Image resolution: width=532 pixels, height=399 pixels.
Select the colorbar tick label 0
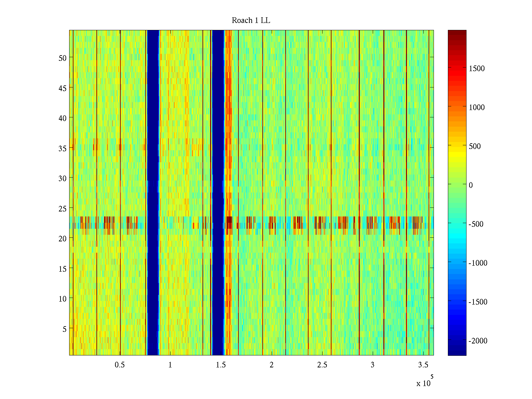(x=470, y=185)
